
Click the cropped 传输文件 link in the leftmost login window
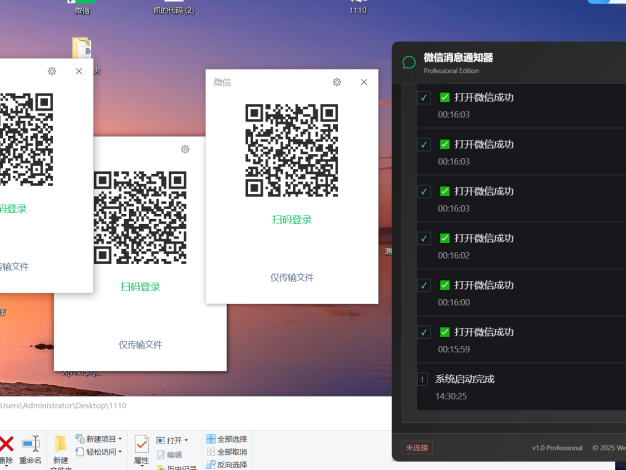14,266
